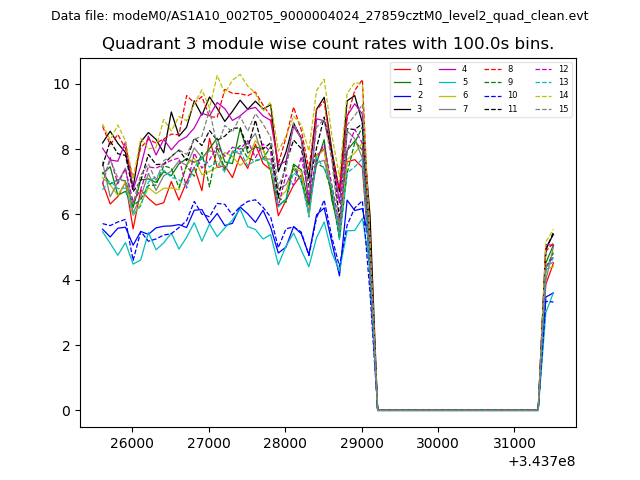Viewport: 640px width, 480px height.
Task: Click the x-axis tick label 29000
Action: (x=361, y=442)
